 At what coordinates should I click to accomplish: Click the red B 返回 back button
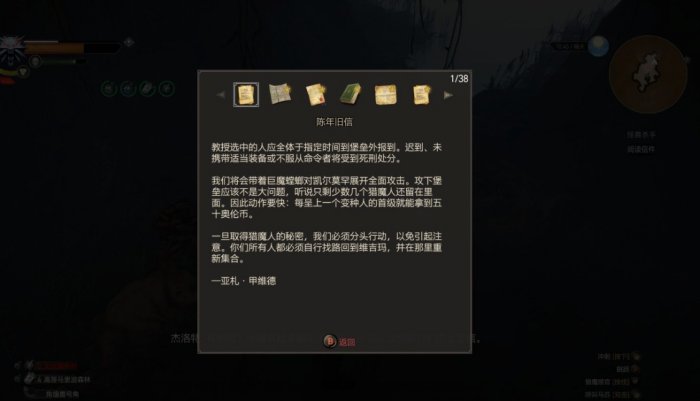point(339,342)
